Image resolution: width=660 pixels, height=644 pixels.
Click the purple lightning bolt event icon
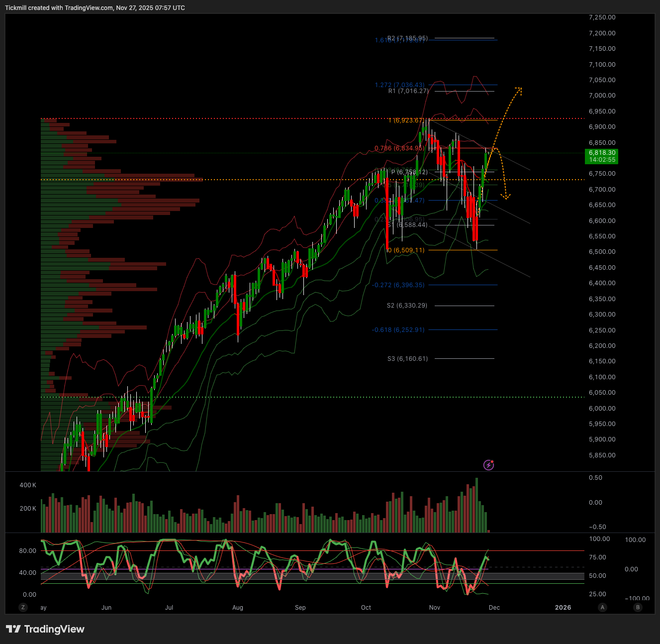488,465
